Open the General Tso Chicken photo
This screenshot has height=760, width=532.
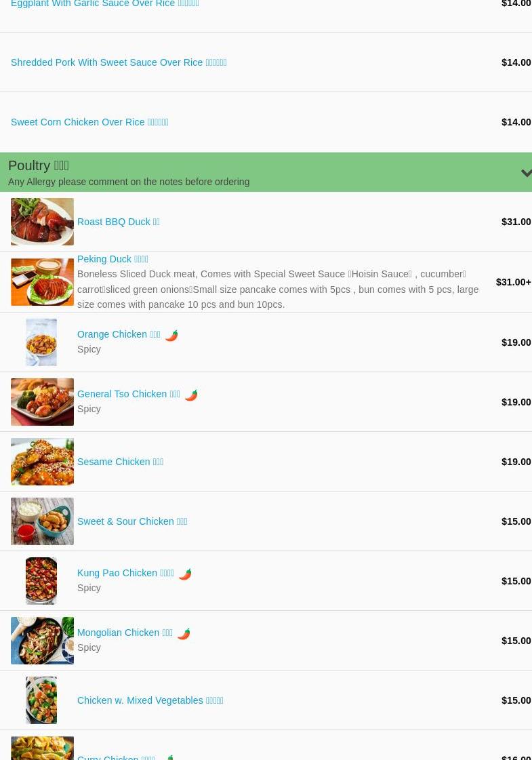[x=42, y=402]
